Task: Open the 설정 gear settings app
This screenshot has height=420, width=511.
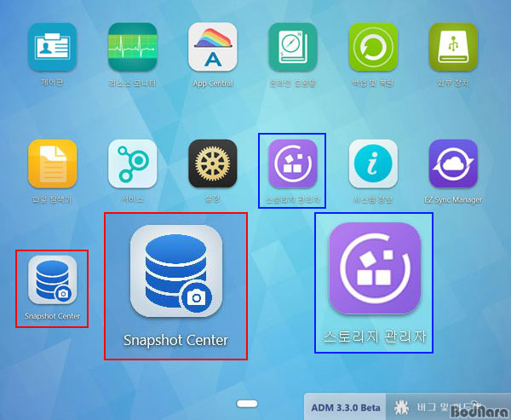Action: (213, 164)
